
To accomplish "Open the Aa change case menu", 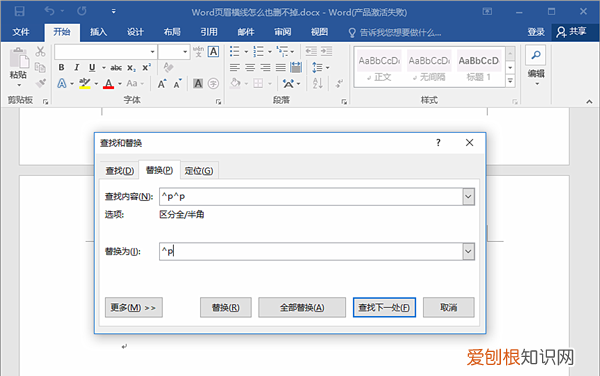I will coord(135,83).
